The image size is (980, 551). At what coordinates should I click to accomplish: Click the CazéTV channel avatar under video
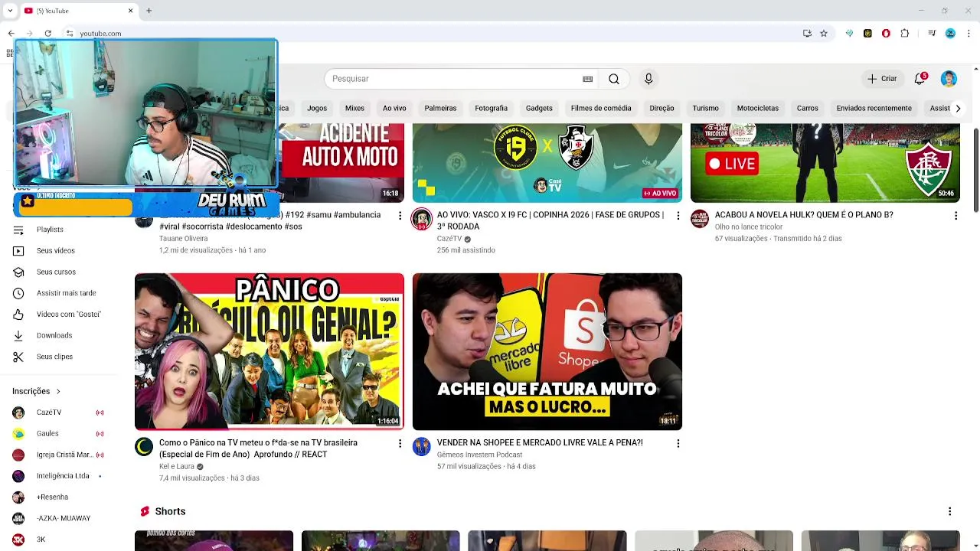click(x=422, y=219)
